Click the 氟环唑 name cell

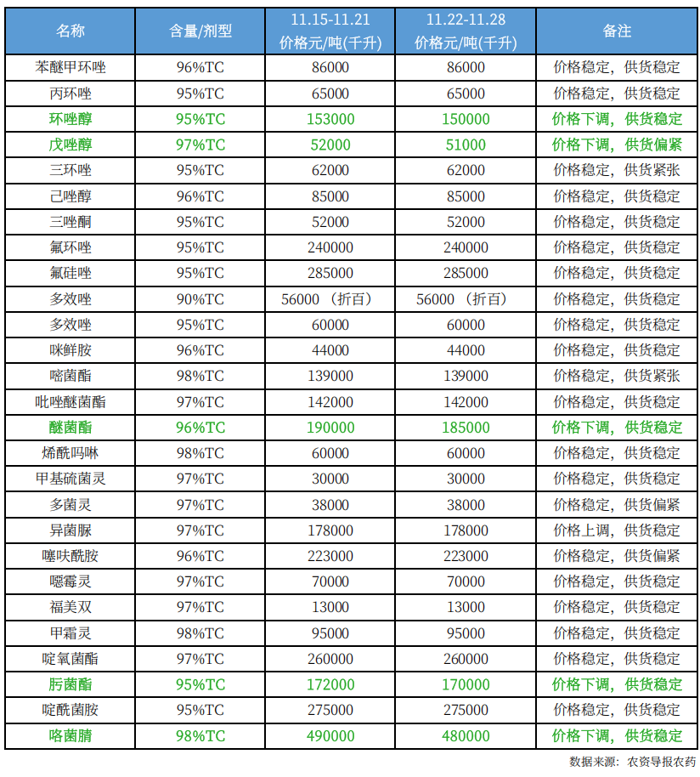click(x=70, y=247)
